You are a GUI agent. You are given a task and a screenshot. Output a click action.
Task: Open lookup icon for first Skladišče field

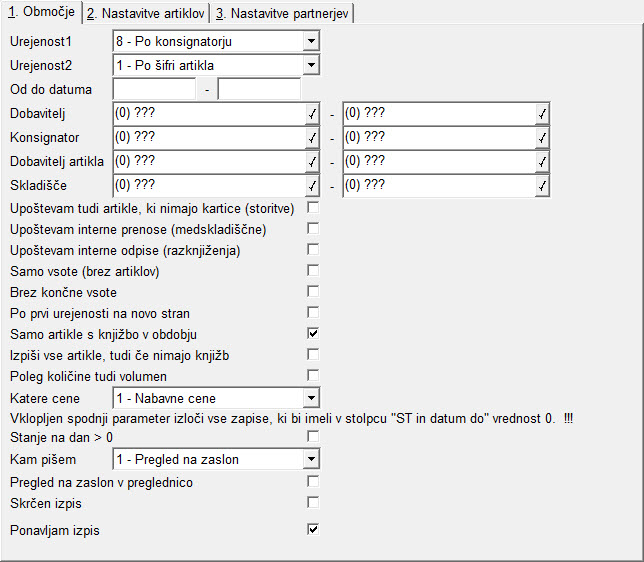312,186
